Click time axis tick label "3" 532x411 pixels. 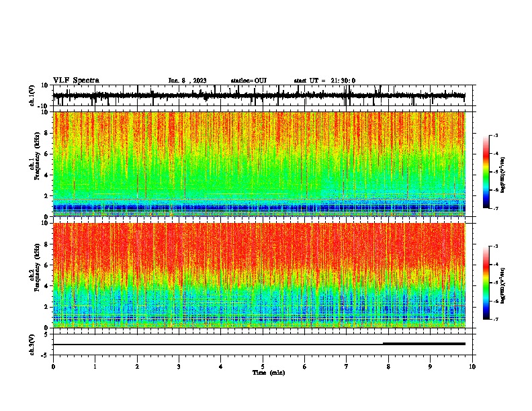[x=179, y=367]
